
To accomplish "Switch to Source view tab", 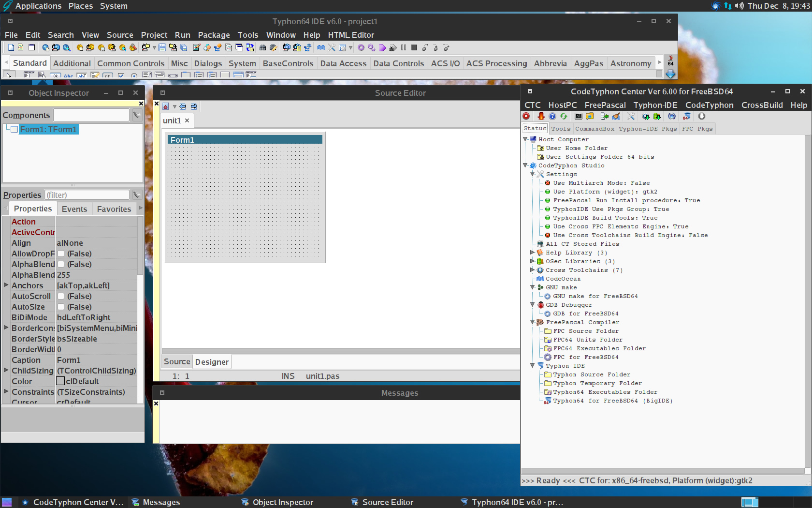I will pyautogui.click(x=177, y=361).
